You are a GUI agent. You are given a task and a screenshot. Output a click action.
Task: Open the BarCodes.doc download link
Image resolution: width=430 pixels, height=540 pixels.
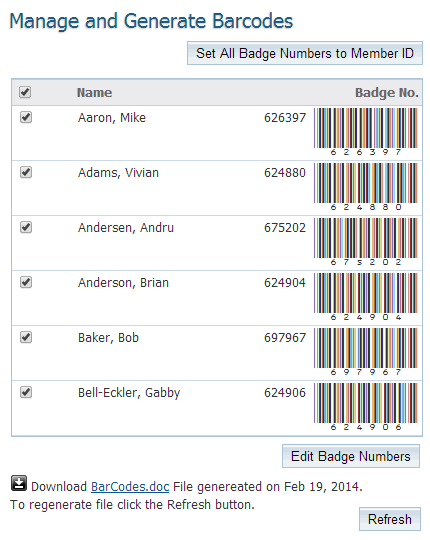tap(130, 487)
